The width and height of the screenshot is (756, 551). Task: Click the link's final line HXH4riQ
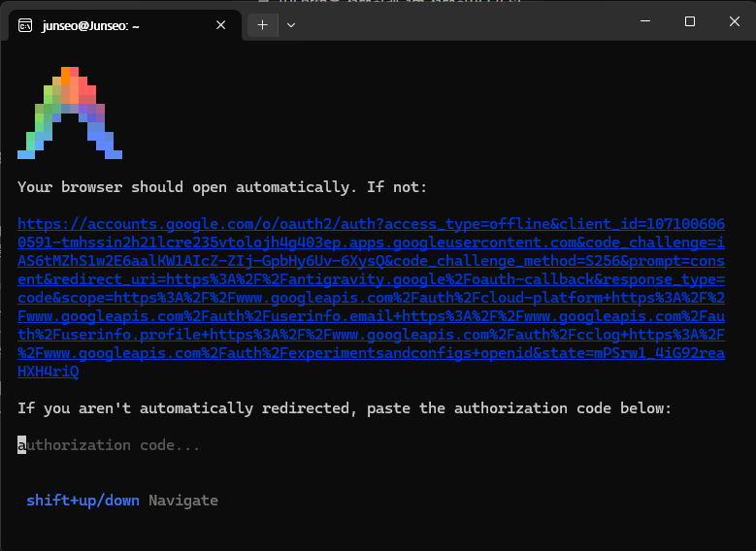(x=49, y=372)
